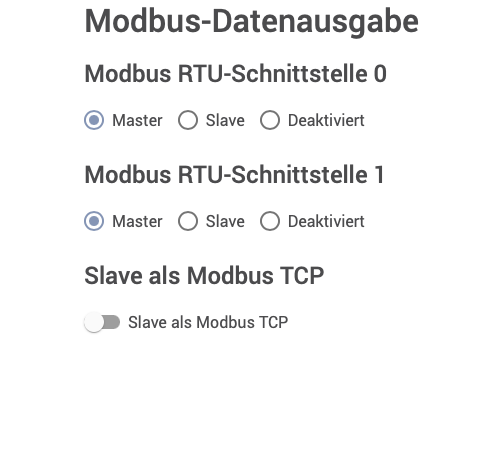The width and height of the screenshot is (486, 458).
Task: Select Master radio button for RTU-Schnittstelle 1
Action: point(94,221)
